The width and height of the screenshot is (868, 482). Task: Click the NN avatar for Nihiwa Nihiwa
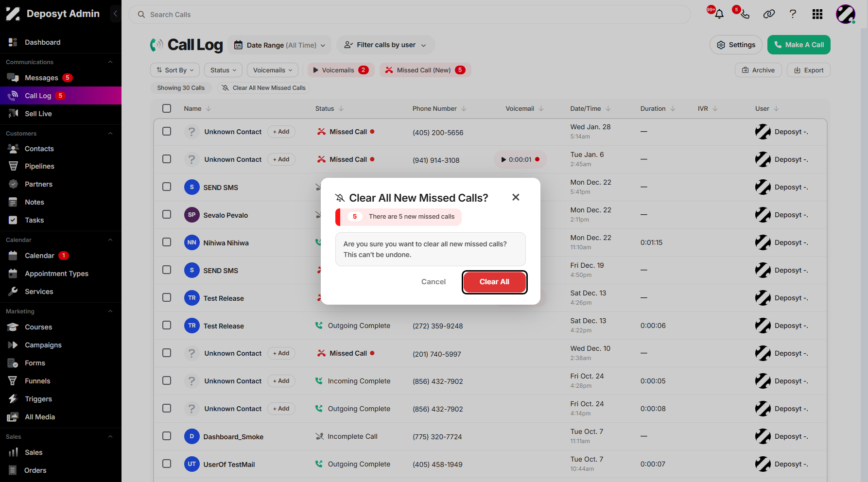click(192, 242)
